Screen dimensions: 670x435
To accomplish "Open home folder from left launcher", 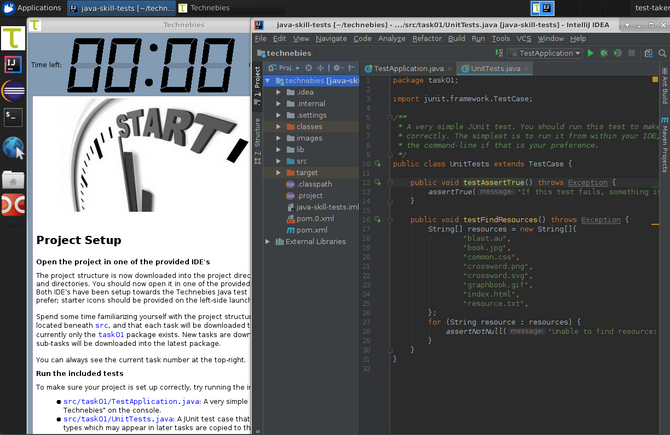I will click(13, 179).
